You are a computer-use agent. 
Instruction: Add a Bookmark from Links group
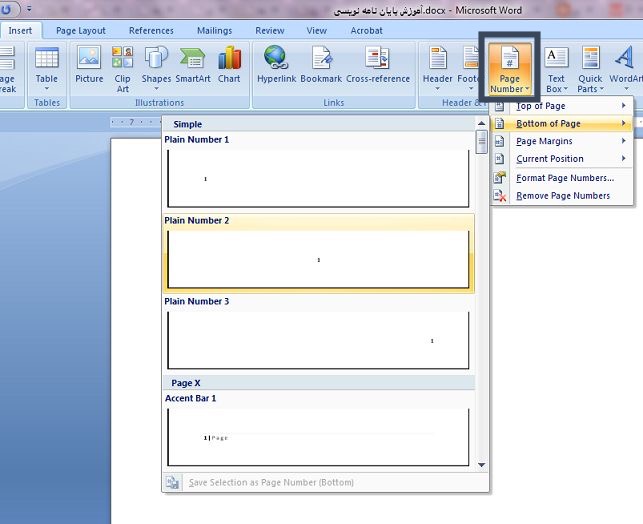click(321, 60)
